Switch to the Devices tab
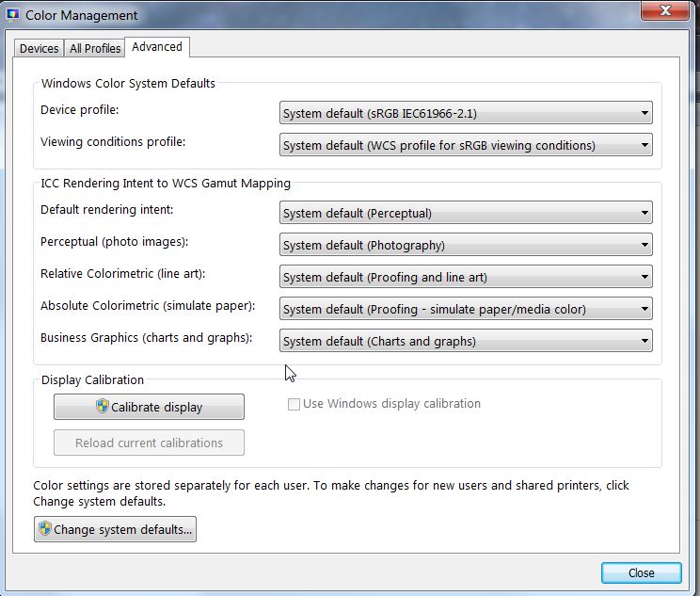The height and width of the screenshot is (596, 700). pyautogui.click(x=40, y=48)
